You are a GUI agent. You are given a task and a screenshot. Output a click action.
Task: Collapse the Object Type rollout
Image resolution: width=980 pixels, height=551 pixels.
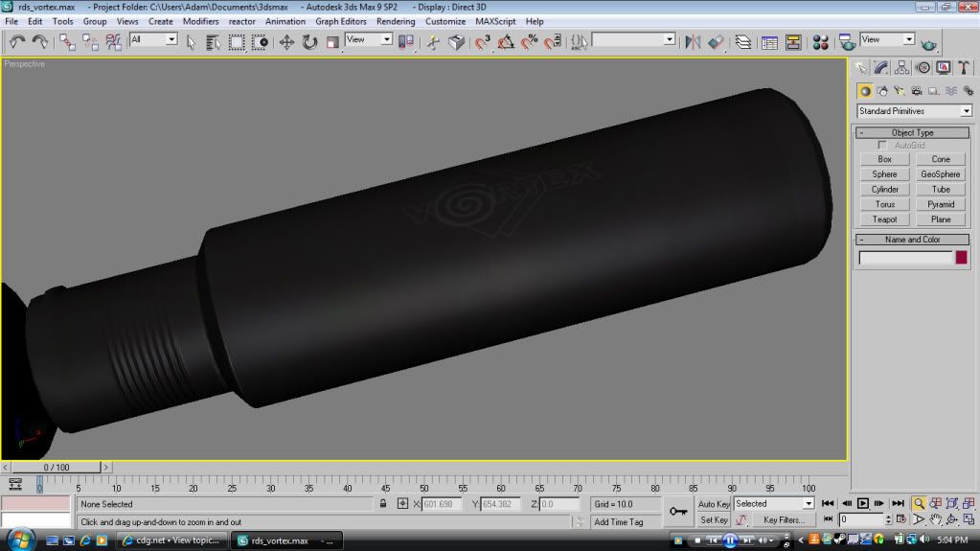(912, 133)
